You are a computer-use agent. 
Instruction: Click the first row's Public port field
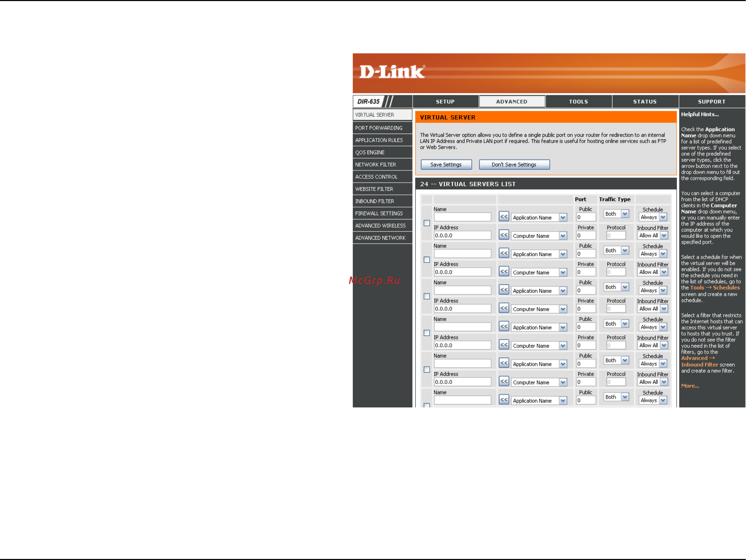click(586, 217)
